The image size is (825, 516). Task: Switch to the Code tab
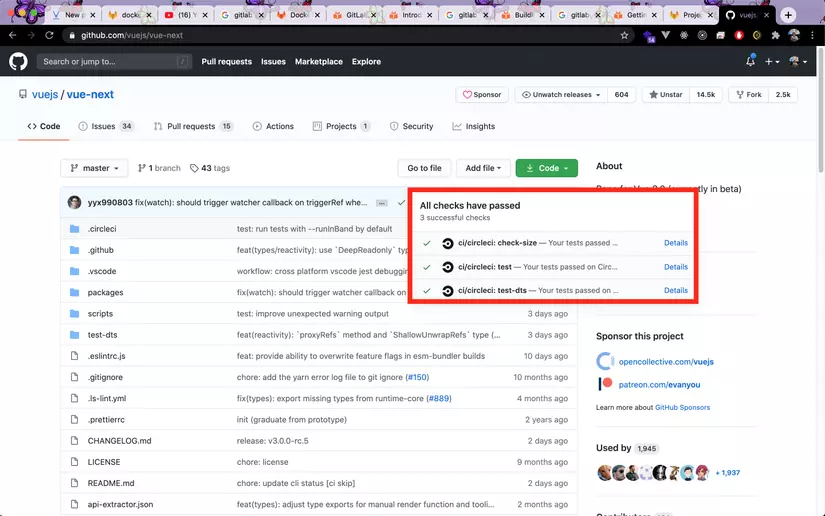pos(44,126)
